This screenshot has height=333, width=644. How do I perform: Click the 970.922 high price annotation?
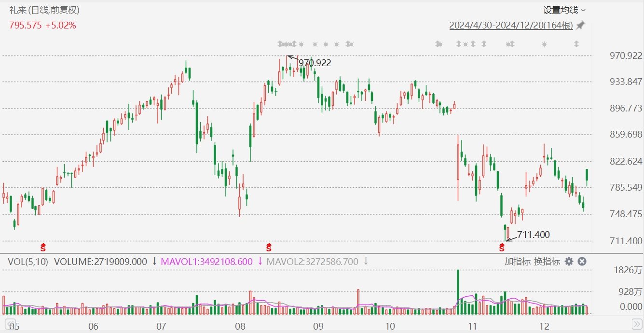click(x=315, y=63)
